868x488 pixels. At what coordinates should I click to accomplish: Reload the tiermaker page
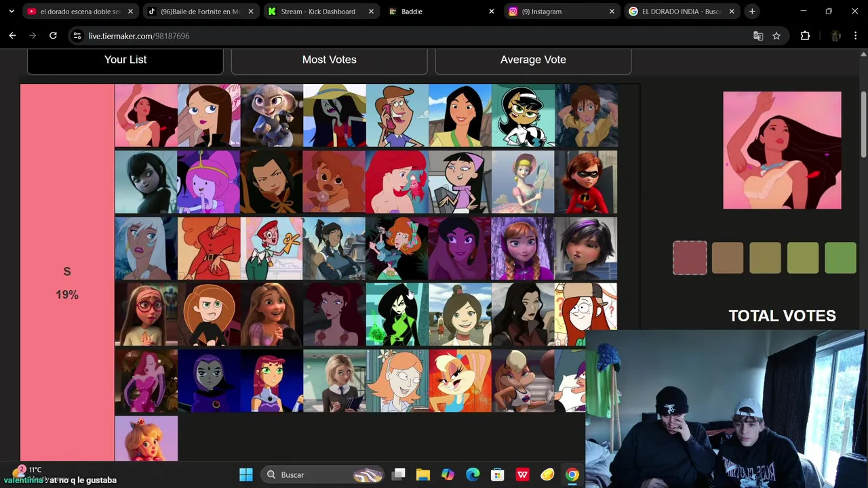pos(53,36)
